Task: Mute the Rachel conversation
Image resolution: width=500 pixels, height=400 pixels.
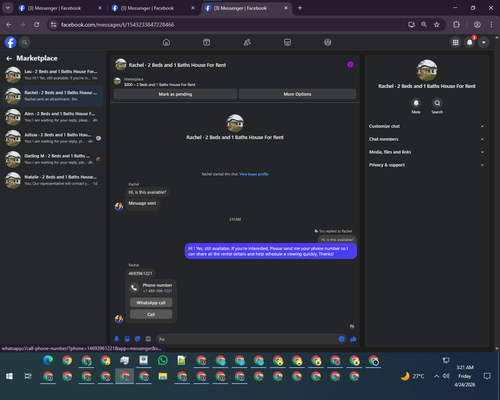Action: [416, 103]
